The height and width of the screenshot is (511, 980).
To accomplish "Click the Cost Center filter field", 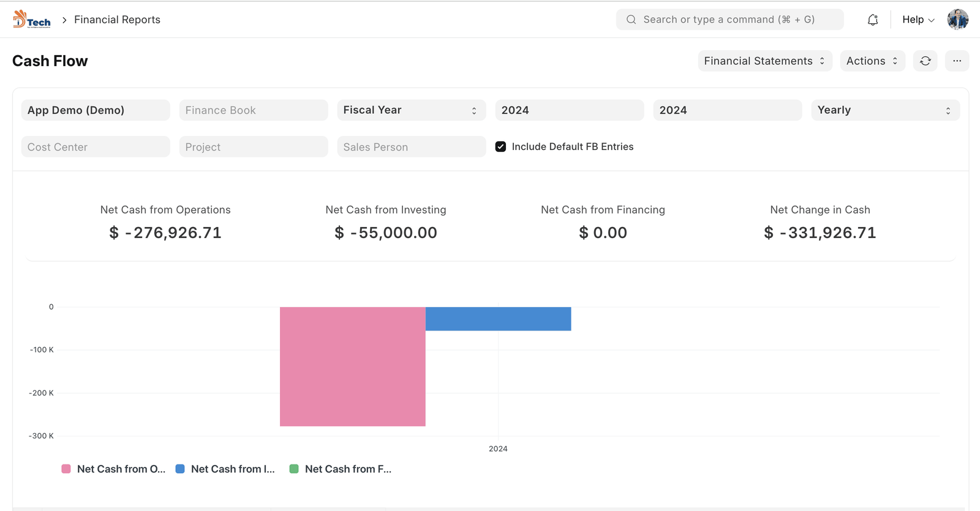I will coord(96,147).
